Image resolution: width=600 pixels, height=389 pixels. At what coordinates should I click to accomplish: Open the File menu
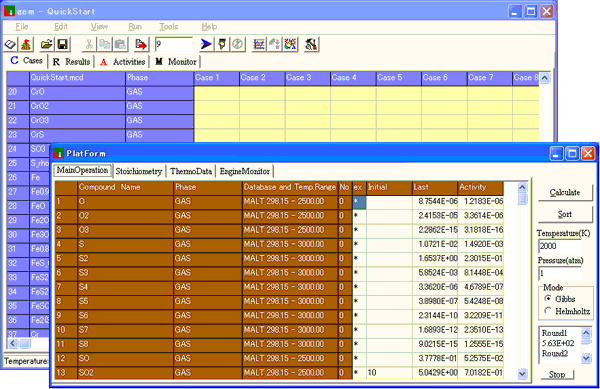(21, 27)
